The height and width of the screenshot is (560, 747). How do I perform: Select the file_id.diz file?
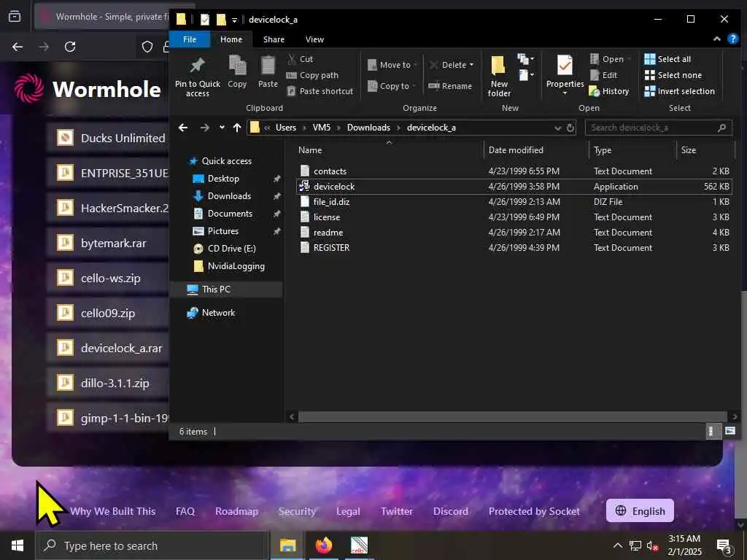click(514, 201)
